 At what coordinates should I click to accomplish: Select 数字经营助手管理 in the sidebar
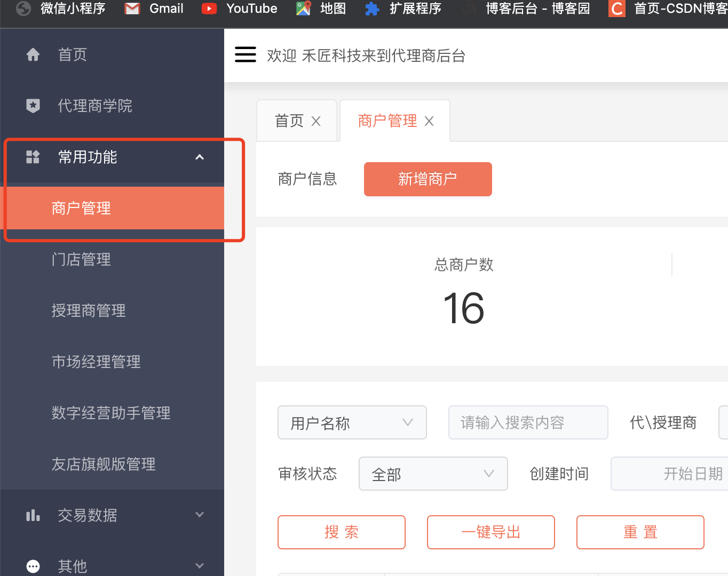click(112, 413)
